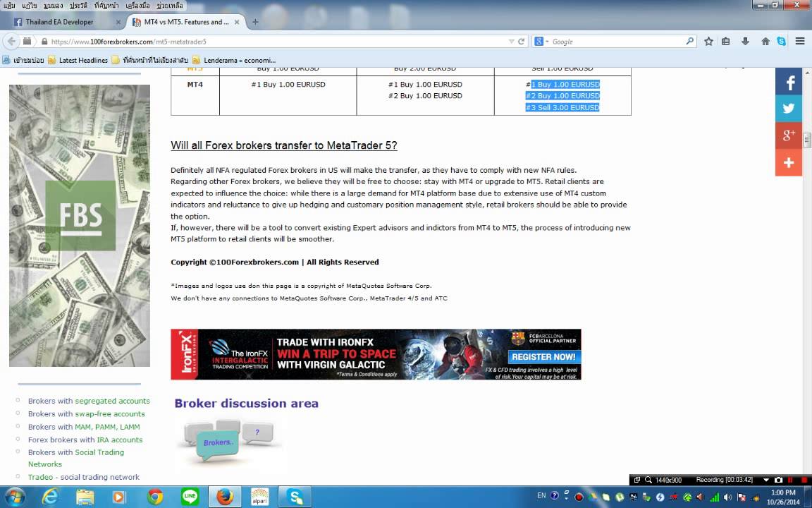The width and height of the screenshot is (812, 508).
Task: Click the recorder window-mode icon
Action: pyautogui.click(x=637, y=480)
